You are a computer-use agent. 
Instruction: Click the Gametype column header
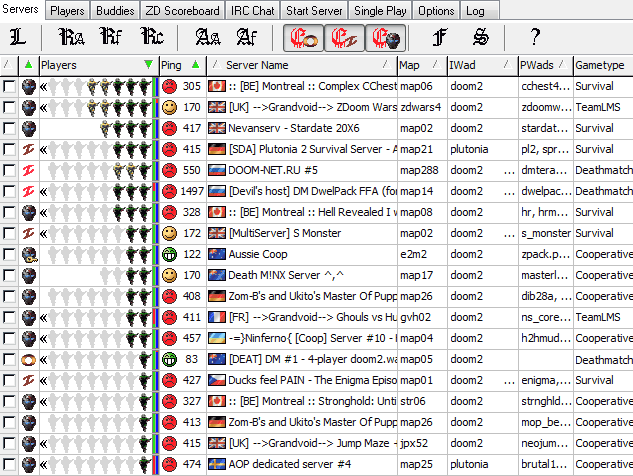point(602,65)
